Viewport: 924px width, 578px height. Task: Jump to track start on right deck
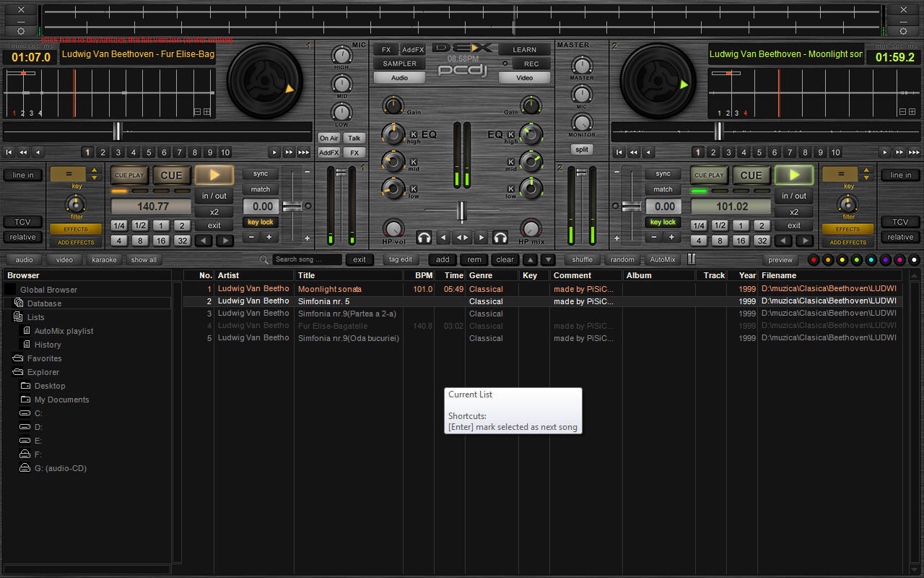point(618,152)
